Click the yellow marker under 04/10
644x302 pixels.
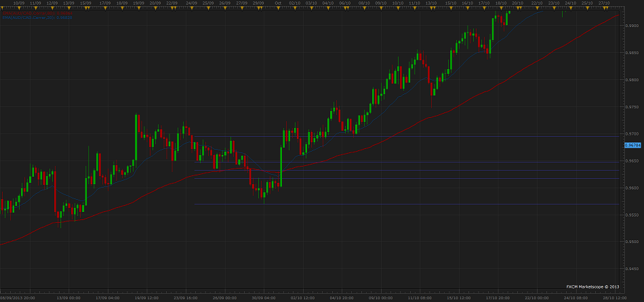(x=327, y=9)
